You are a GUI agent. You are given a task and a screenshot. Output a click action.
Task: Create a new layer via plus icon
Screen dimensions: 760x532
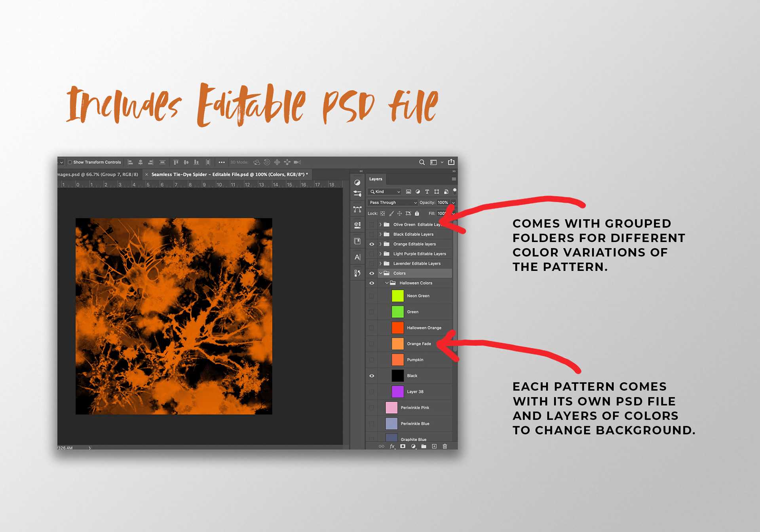[434, 446]
